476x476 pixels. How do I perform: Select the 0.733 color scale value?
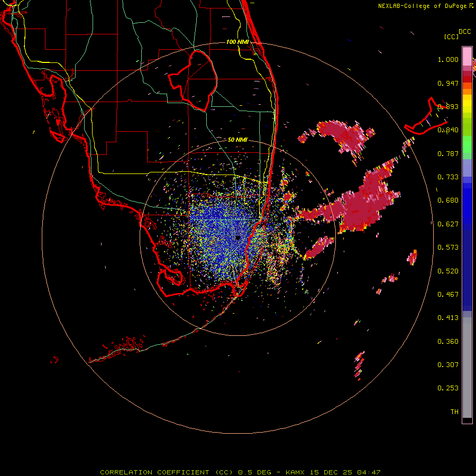point(448,177)
